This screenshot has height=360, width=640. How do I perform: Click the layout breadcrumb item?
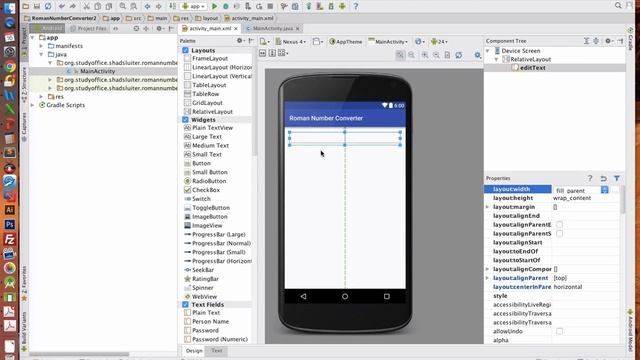click(x=207, y=18)
